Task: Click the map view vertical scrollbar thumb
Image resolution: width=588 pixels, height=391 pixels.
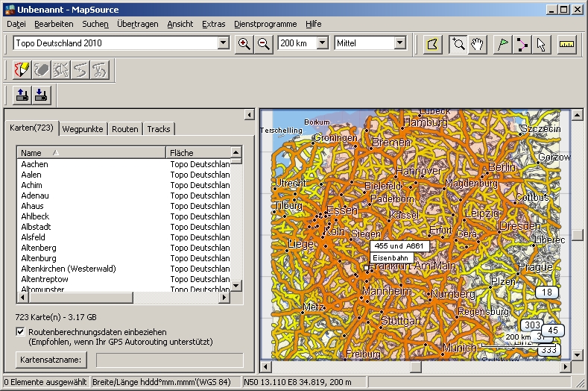Action: [577, 235]
